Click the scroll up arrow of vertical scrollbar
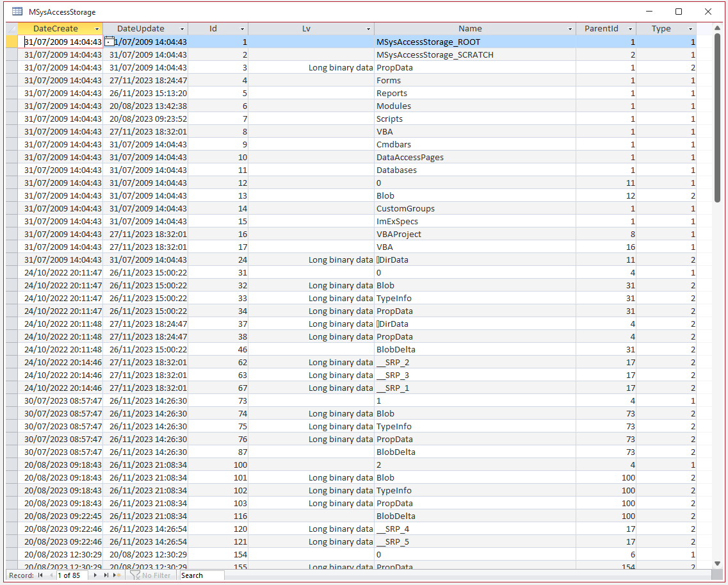The image size is (728, 585). [x=717, y=28]
